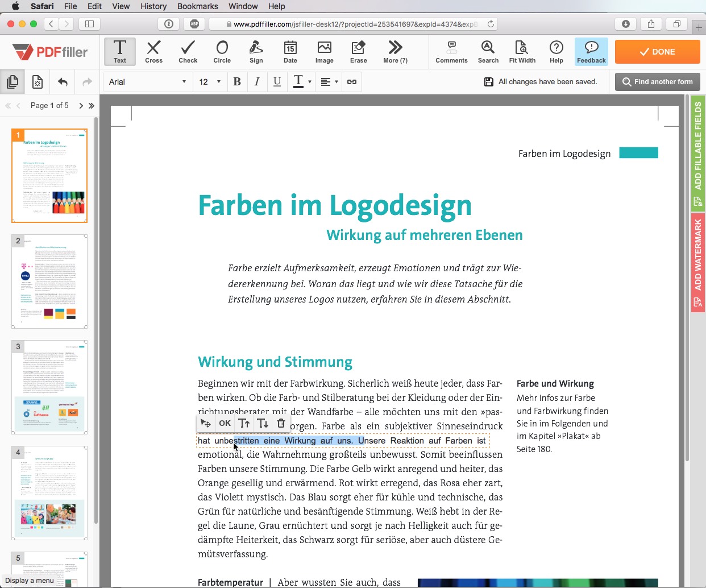Go to first page arrow
This screenshot has height=588, width=706.
tap(8, 106)
